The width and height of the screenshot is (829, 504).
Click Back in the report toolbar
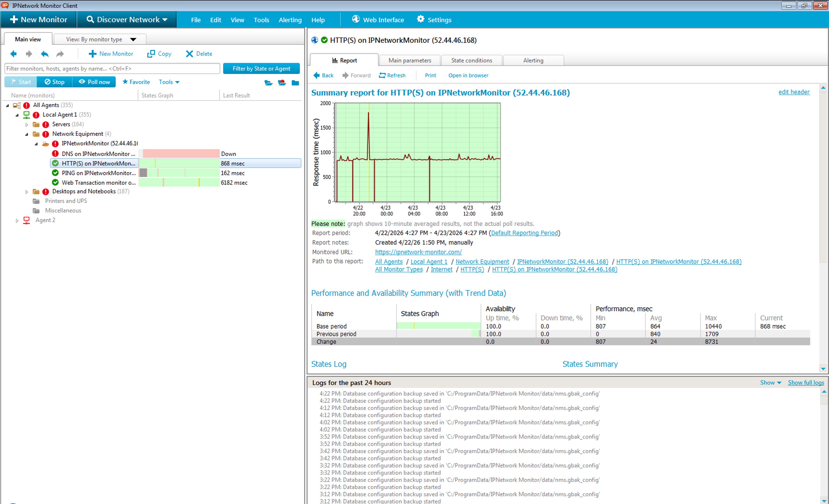(x=323, y=75)
